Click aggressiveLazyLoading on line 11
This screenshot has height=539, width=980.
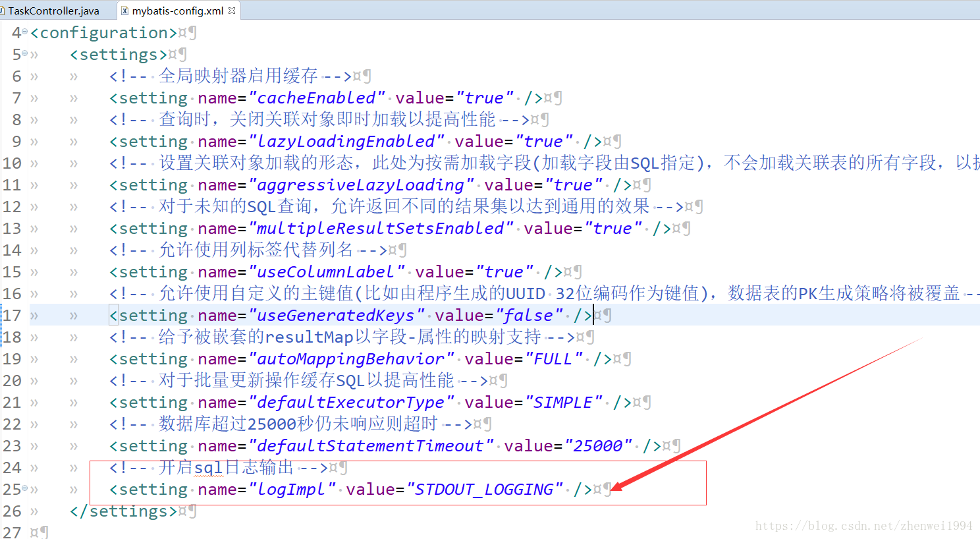(x=361, y=184)
